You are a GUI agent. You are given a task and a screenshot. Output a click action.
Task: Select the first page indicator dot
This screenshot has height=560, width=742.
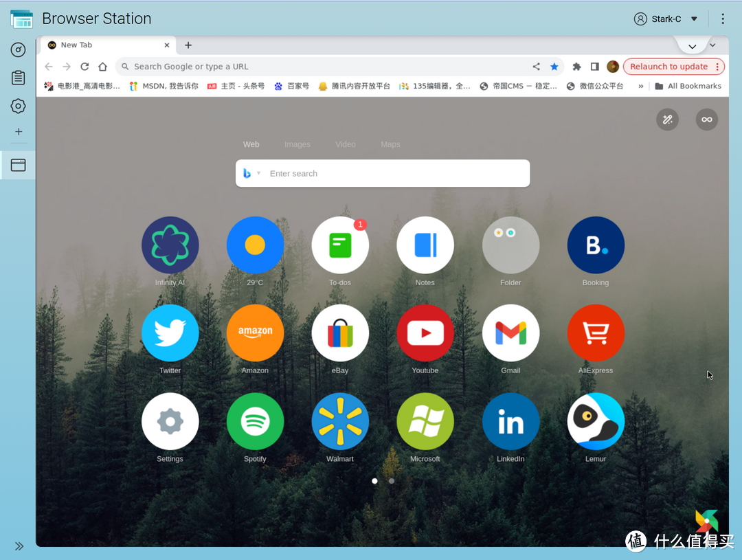(375, 481)
